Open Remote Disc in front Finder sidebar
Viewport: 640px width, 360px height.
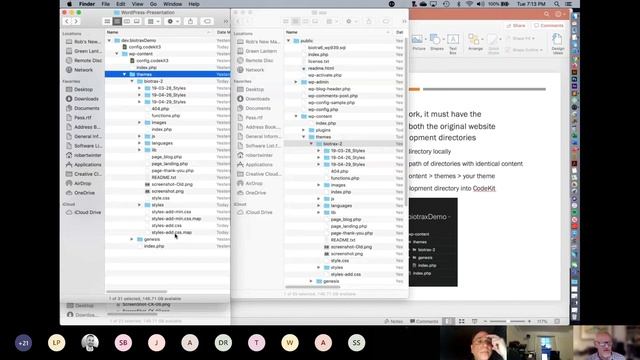[x=83, y=60]
